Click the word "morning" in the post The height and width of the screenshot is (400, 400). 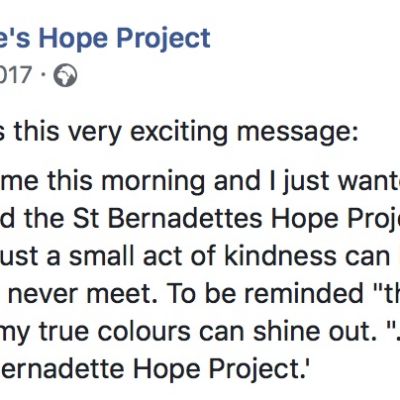[153, 182]
